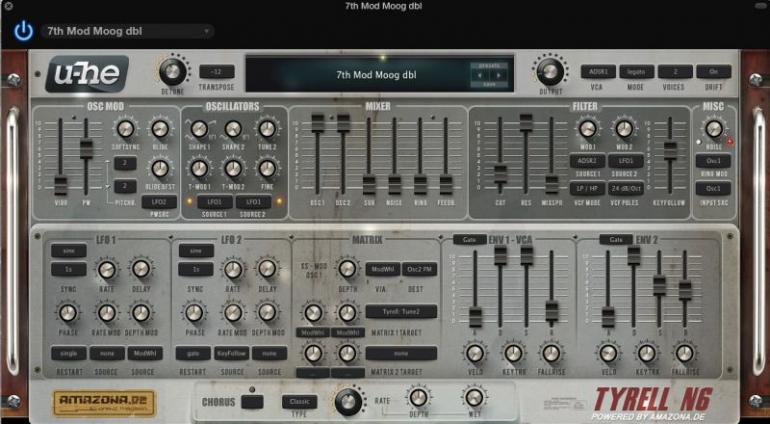Screen dimensions: 770x424
Task: Open the PW source LFO2 dropdown
Action: tap(160, 202)
